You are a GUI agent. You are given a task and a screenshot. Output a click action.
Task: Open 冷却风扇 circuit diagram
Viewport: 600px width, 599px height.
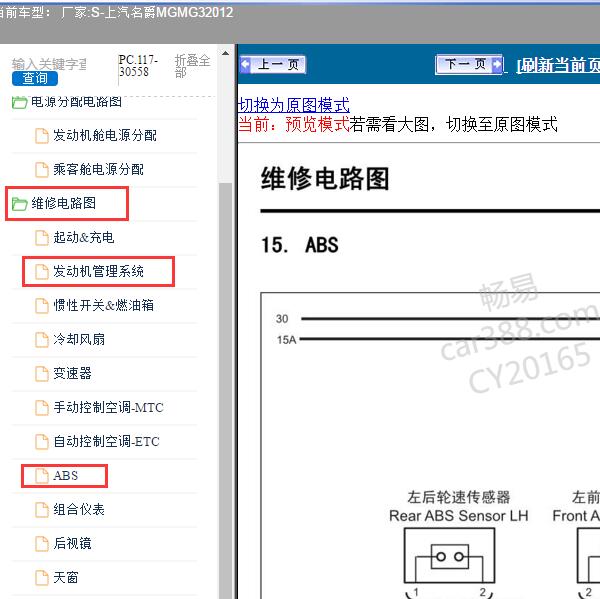tap(79, 339)
